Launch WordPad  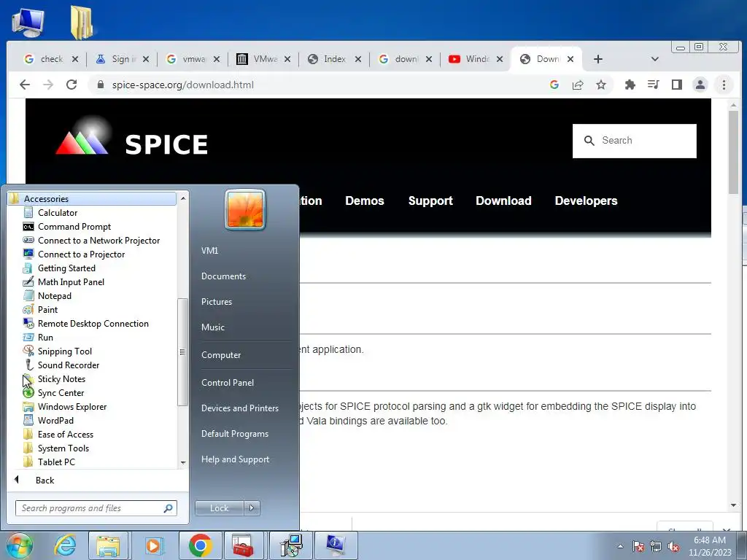pos(55,420)
